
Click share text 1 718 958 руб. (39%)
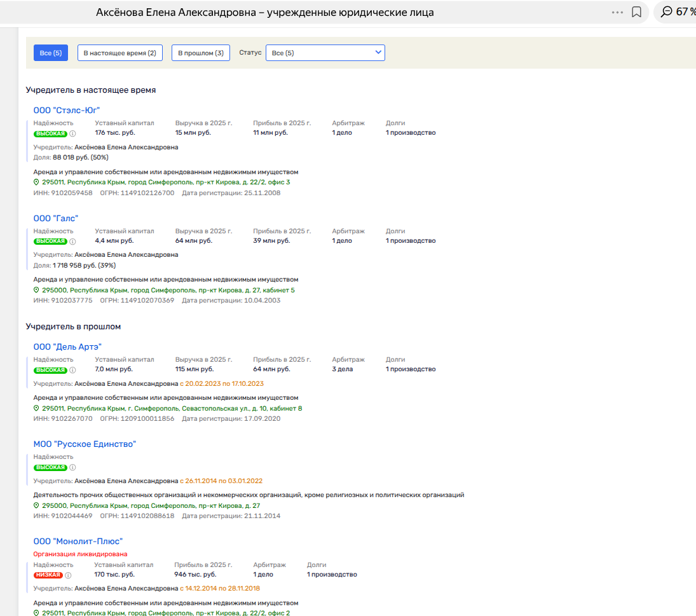(85, 265)
